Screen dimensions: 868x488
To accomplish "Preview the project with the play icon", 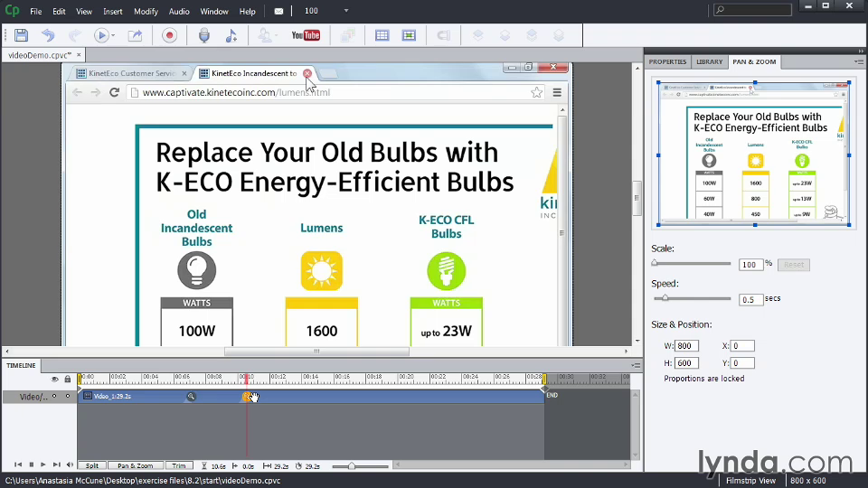I will point(100,35).
